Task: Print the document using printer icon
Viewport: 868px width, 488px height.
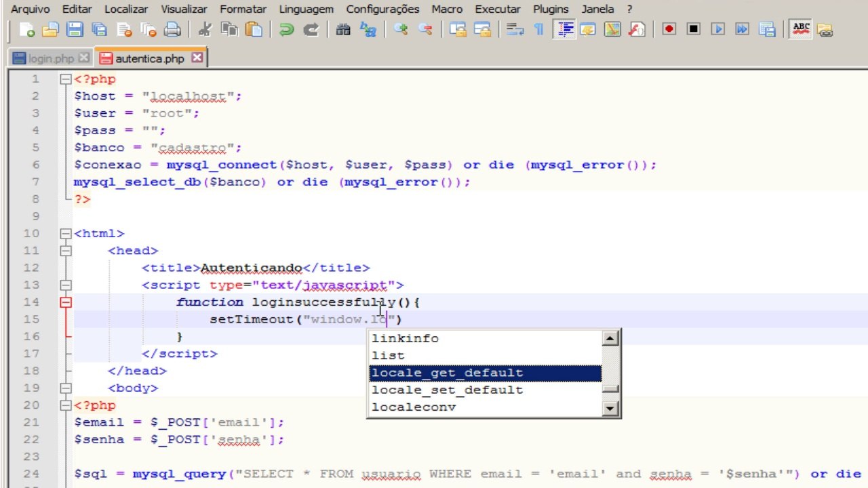Action: 173,30
